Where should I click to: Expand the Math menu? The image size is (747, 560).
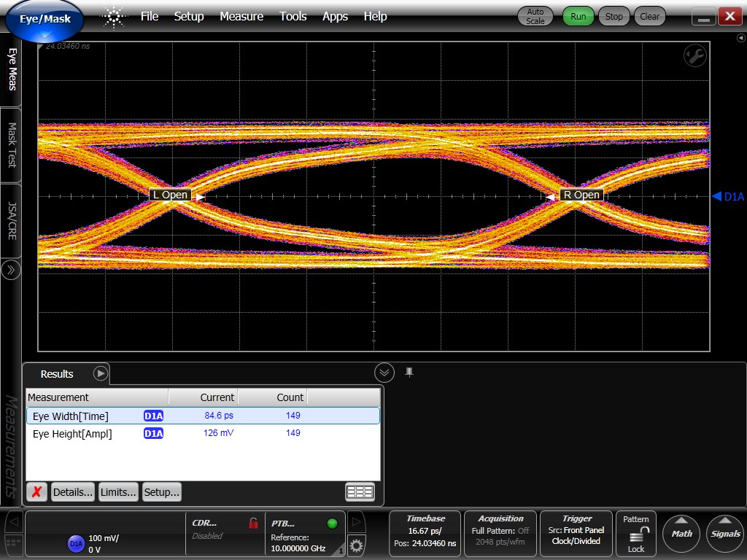tap(681, 533)
